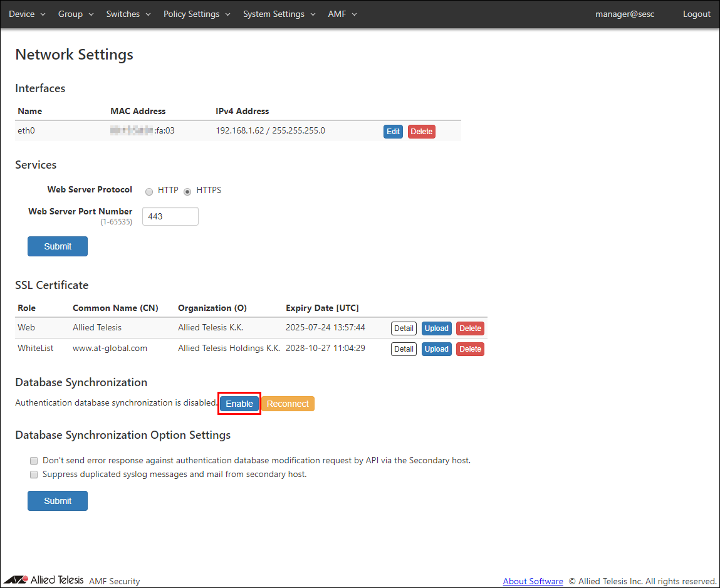The image size is (720, 588).
Task: Click the Web Server Port Number field
Action: tap(170, 216)
